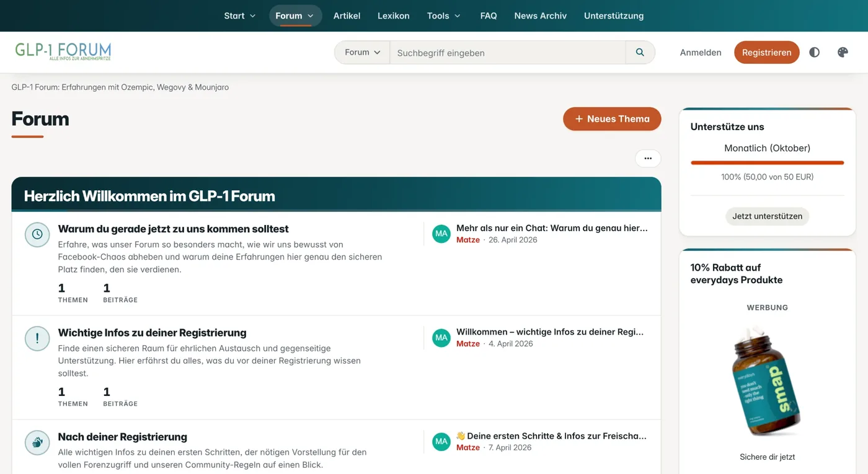Image resolution: width=868 pixels, height=474 pixels.
Task: Open the Unterstützung menu item
Action: [x=614, y=16]
